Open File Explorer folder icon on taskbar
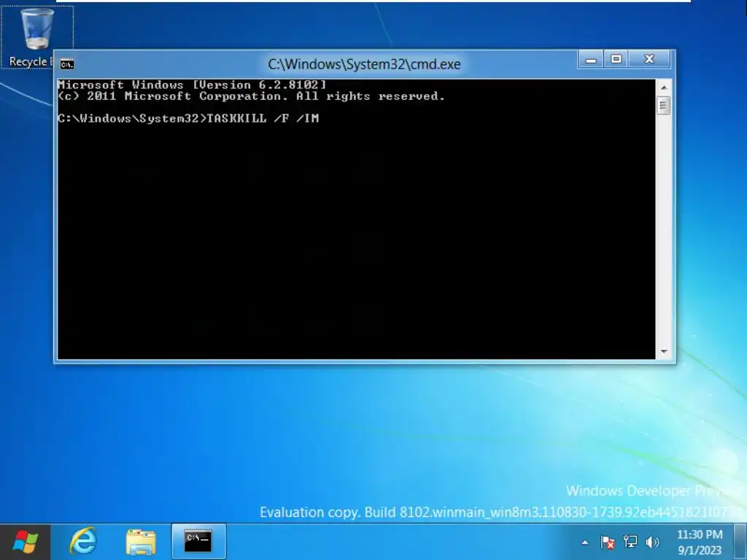The image size is (747, 560). coord(141,542)
